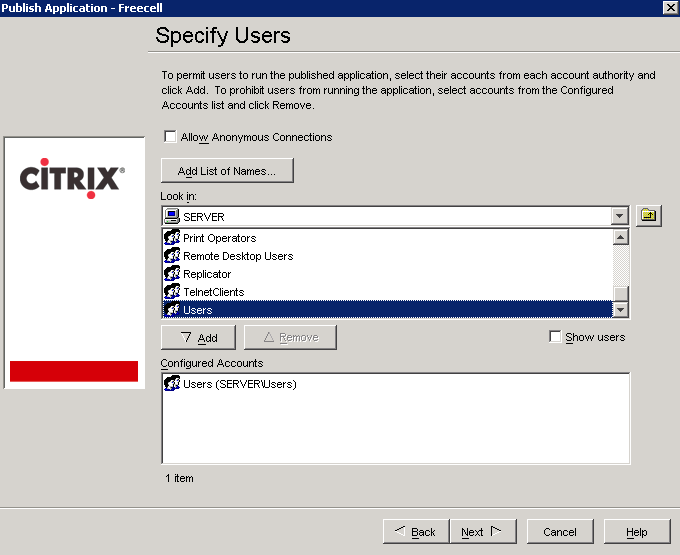This screenshot has width=680, height=555.
Task: Click the TelnetClients group icon
Action: click(x=172, y=292)
